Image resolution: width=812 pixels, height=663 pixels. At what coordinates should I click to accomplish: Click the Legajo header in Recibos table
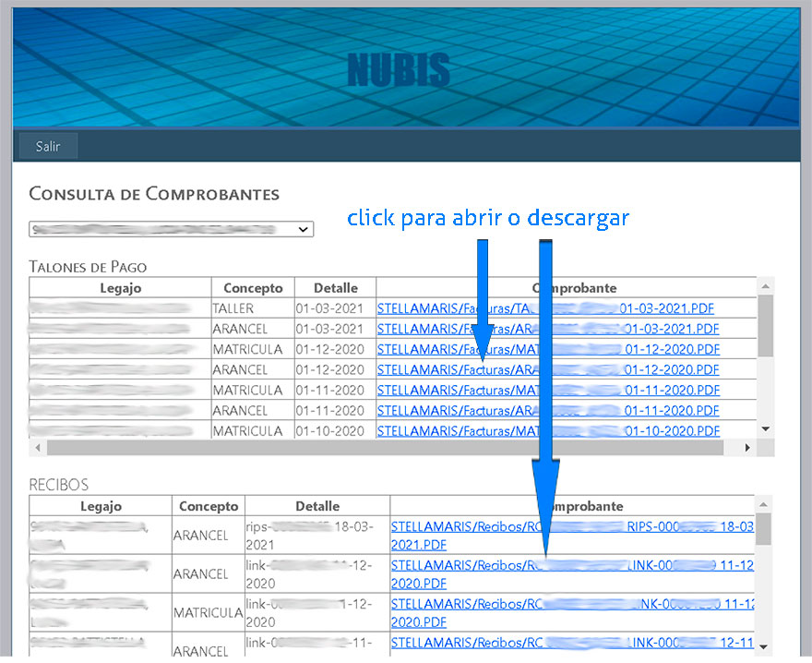[x=101, y=506]
